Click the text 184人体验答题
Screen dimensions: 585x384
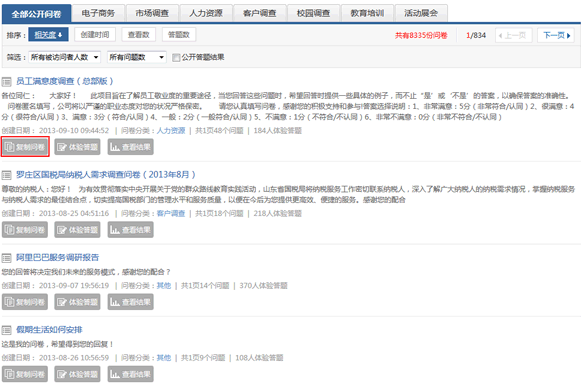pos(278,131)
